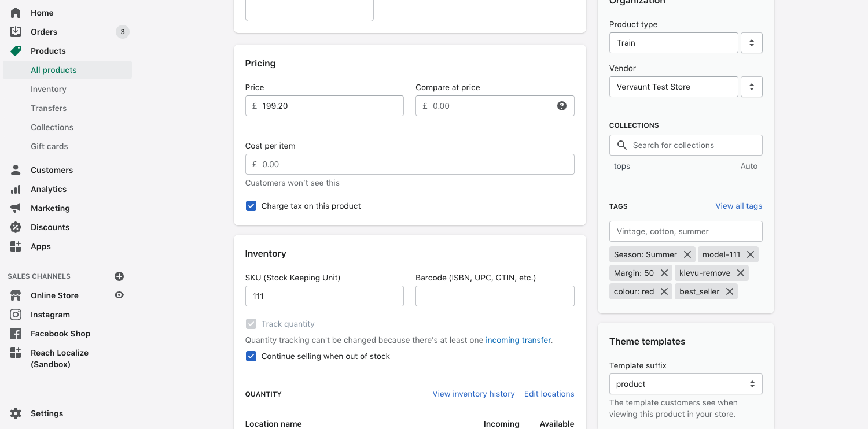868x429 pixels.
Task: Open the View all tags link
Action: 738,206
